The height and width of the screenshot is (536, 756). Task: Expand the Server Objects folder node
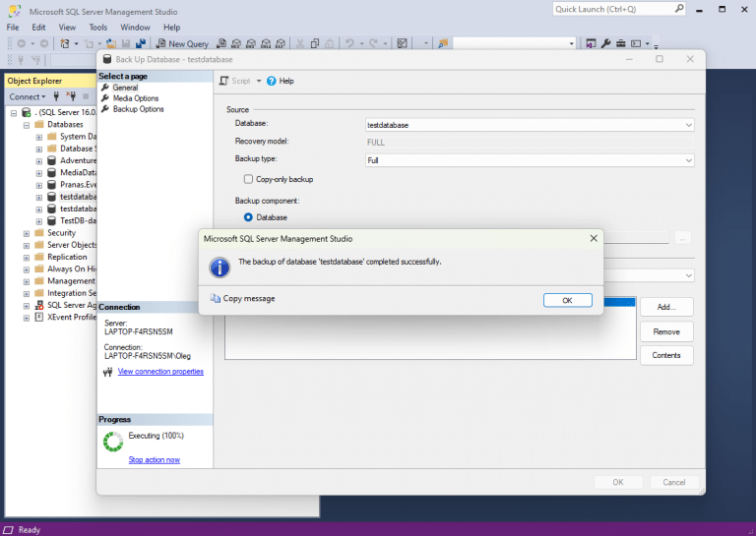(27, 245)
